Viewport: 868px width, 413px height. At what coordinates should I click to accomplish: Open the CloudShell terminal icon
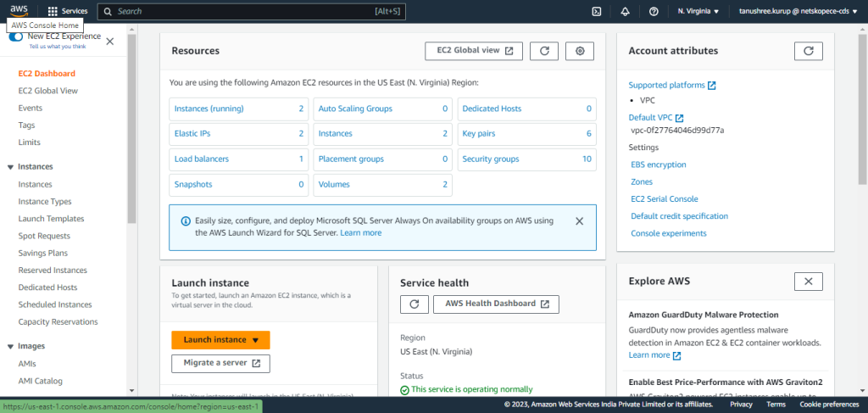click(597, 11)
